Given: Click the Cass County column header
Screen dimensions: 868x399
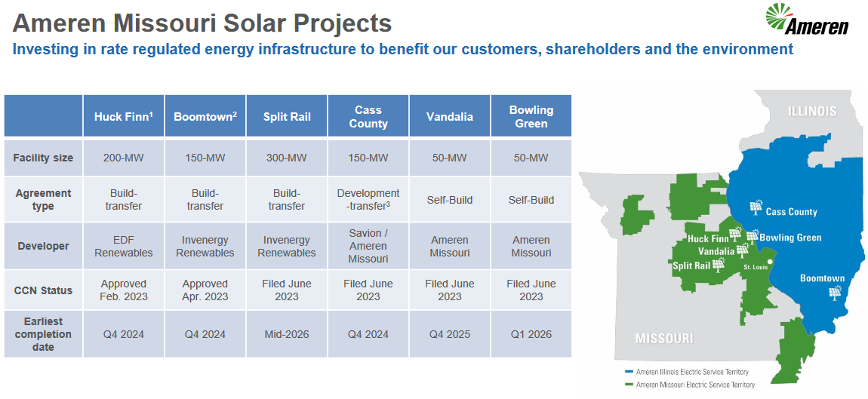Looking at the screenshot, I should [368, 116].
